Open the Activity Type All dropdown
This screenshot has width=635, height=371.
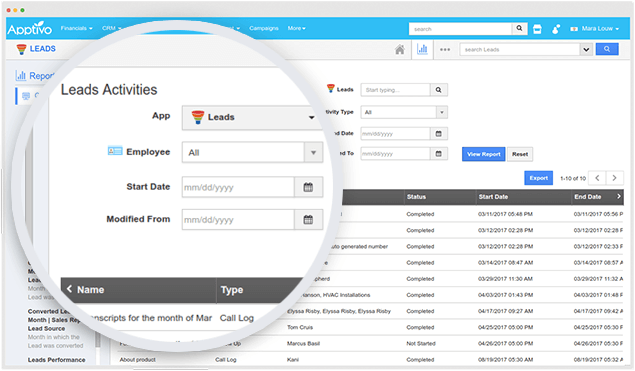[404, 112]
